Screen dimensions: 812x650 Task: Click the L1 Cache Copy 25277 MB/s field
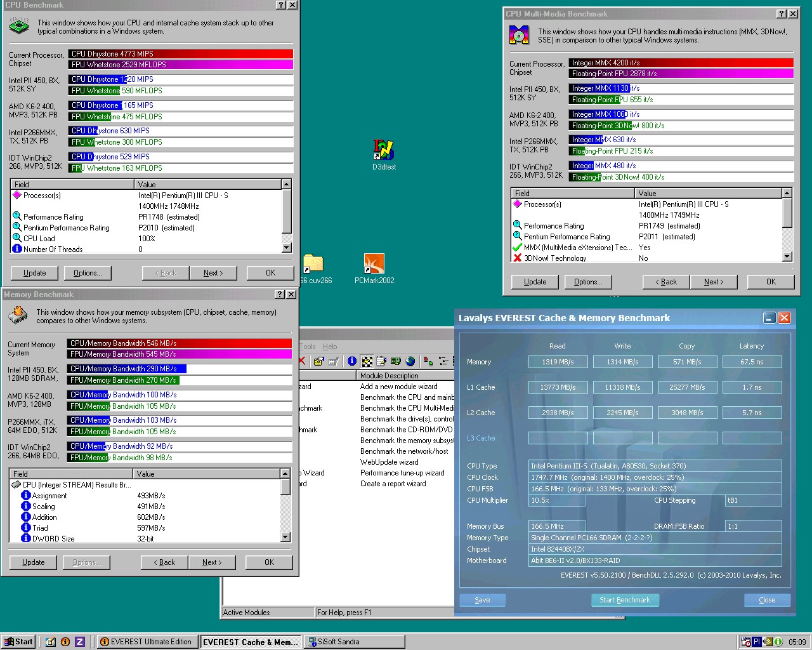(x=687, y=387)
